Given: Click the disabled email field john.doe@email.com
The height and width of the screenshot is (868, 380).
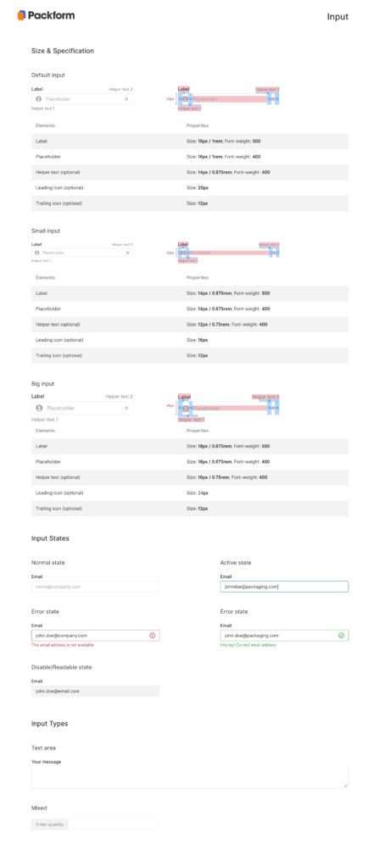Looking at the screenshot, I should (95, 691).
